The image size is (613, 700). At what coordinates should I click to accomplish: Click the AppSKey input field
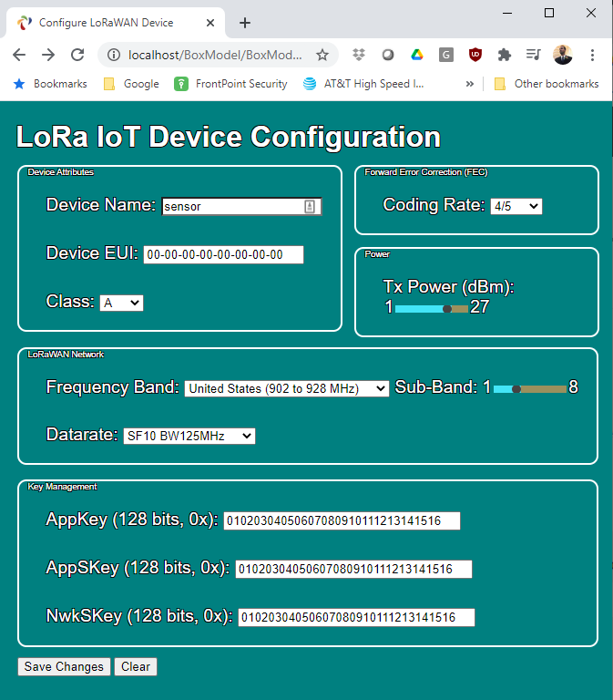353,569
